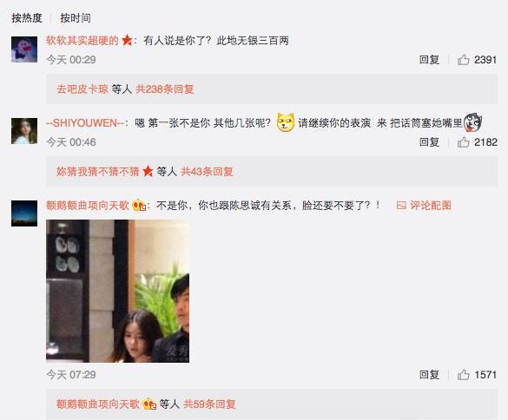
Task: Reply to the 今天 00:46 comment
Action: pos(429,142)
